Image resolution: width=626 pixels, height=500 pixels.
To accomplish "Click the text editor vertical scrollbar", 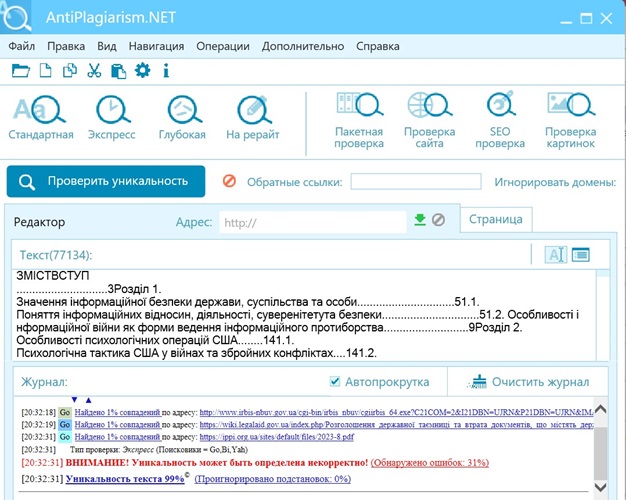I will click(x=603, y=315).
